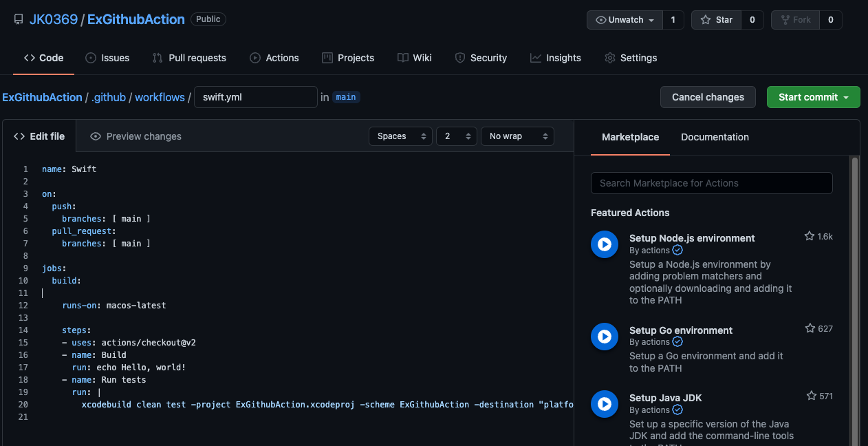Click the Search Marketplace for Actions field

pyautogui.click(x=712, y=183)
